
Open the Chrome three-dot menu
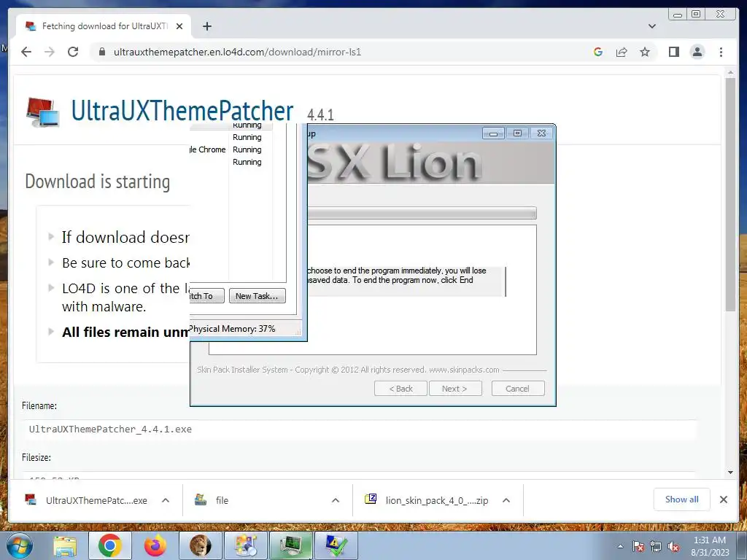[x=721, y=52]
